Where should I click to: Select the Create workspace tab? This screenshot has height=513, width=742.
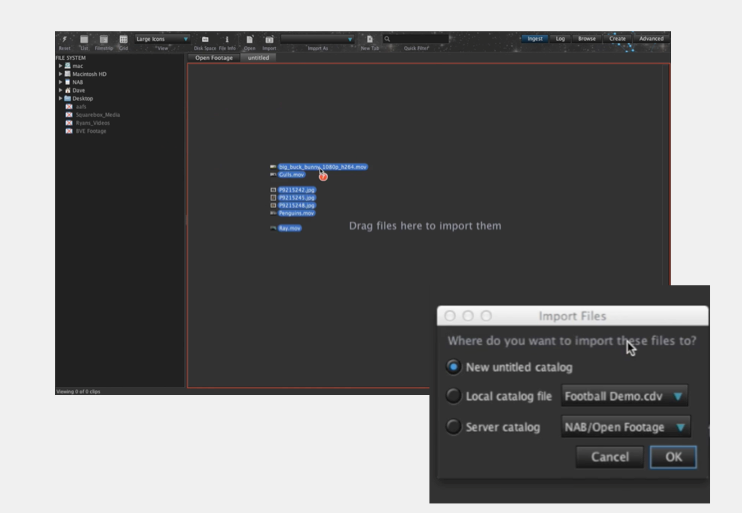coord(617,39)
